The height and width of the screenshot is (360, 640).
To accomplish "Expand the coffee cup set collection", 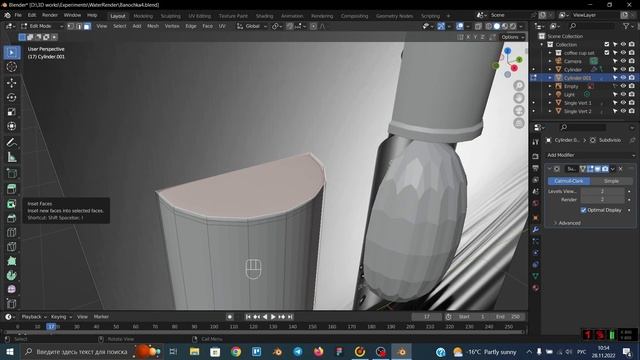I will click(550, 53).
